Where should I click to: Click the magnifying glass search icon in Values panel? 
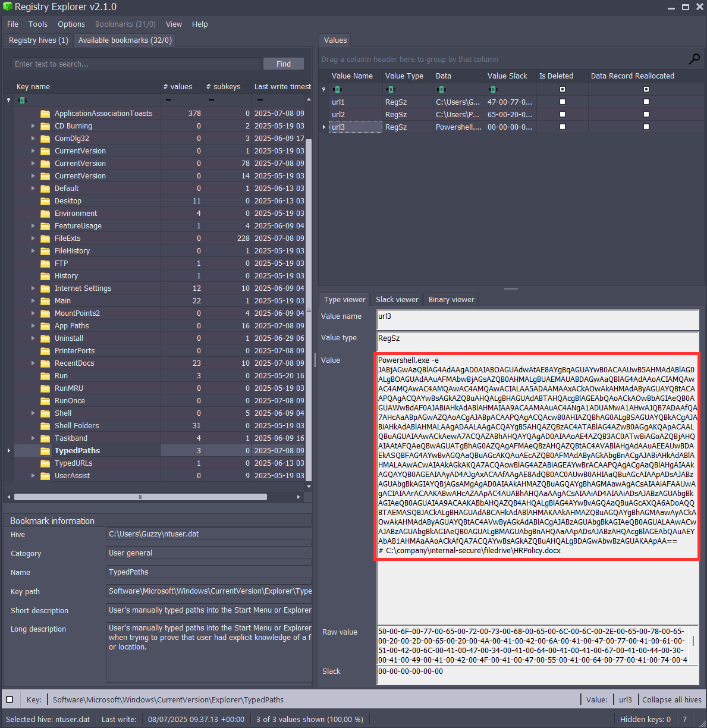[693, 59]
